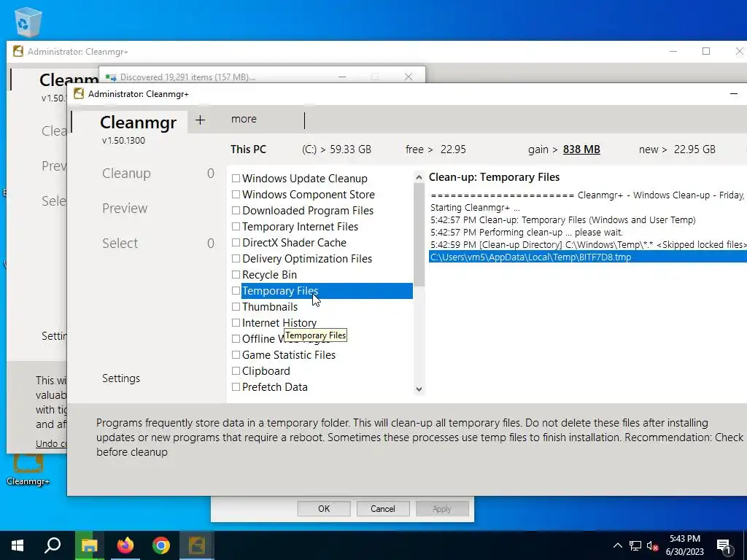The width and height of the screenshot is (747, 560).
Task: Check the Recycle Bin checkbox in cleanup list
Action: click(236, 275)
